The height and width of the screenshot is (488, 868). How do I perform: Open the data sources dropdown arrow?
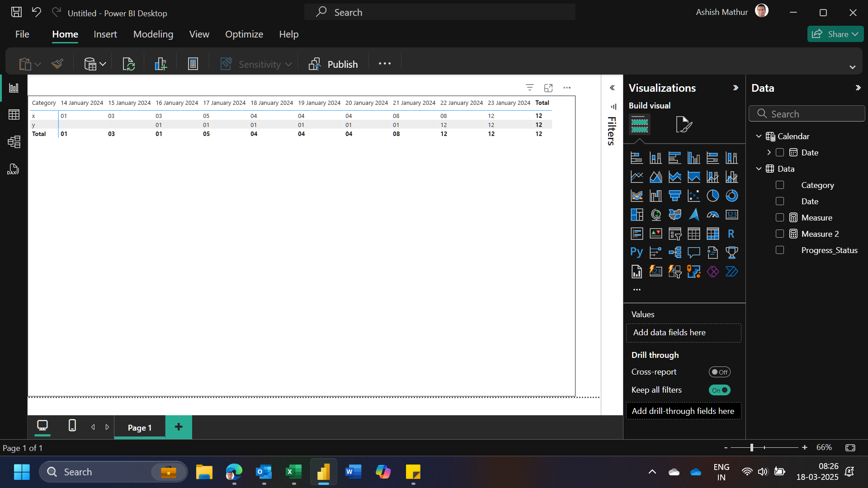(103, 64)
